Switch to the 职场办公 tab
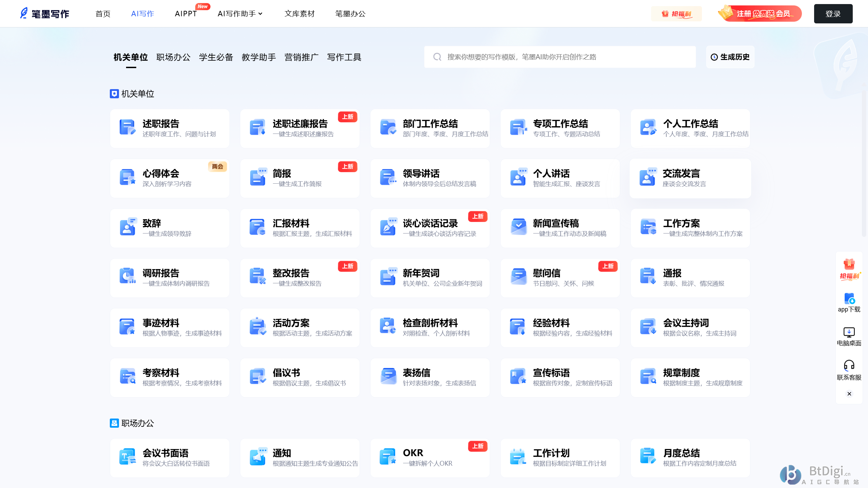The image size is (868, 488). pyautogui.click(x=173, y=57)
